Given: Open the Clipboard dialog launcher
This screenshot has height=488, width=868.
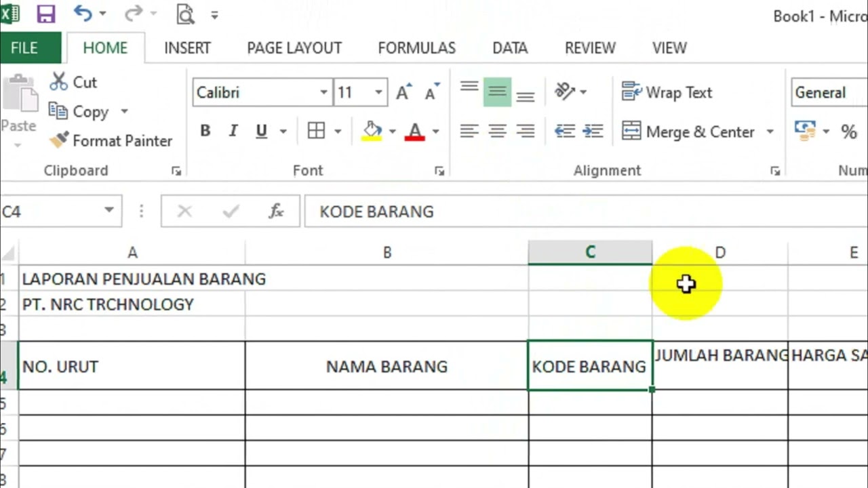Looking at the screenshot, I should 176,171.
